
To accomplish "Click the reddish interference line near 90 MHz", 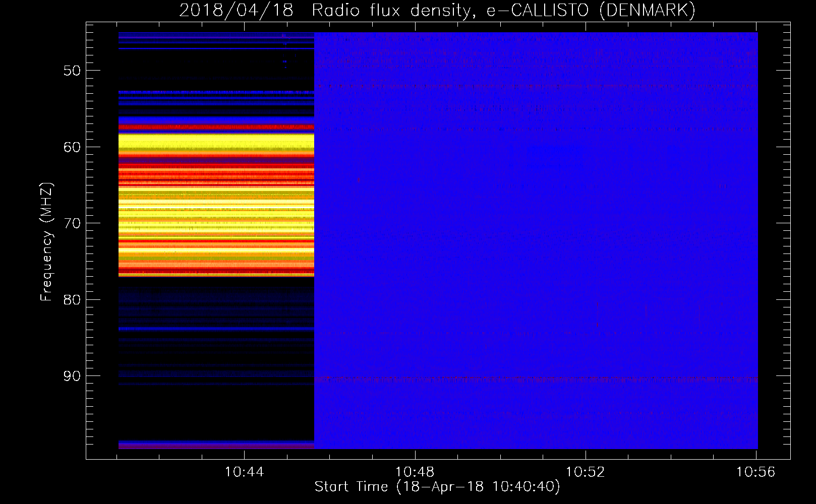I will (x=535, y=379).
